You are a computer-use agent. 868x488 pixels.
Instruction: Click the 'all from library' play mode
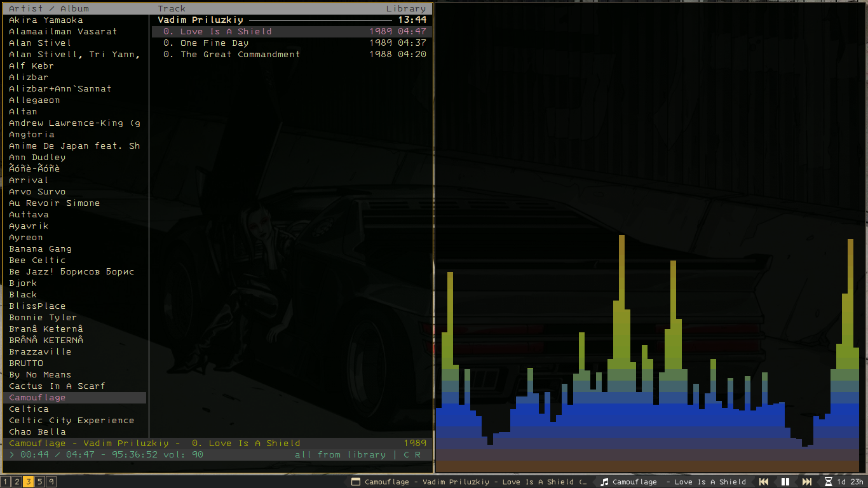point(340,455)
